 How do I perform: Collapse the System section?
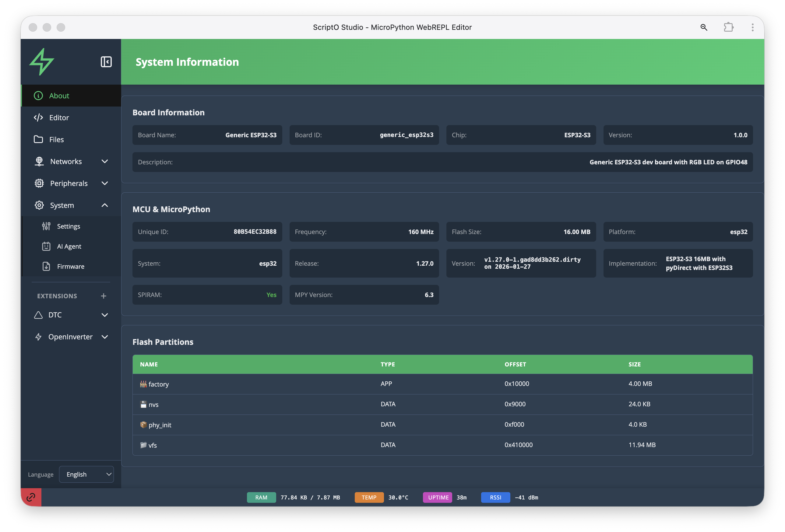105,205
